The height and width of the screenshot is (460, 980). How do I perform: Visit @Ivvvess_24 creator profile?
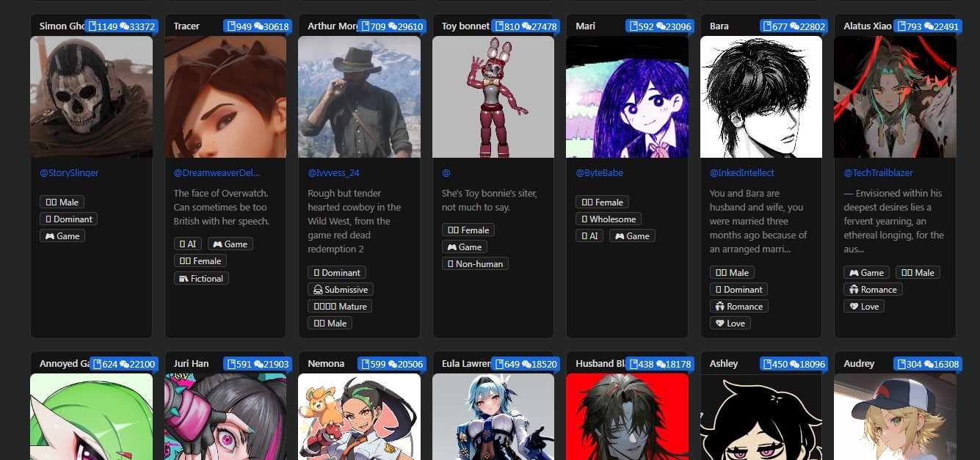tap(333, 173)
